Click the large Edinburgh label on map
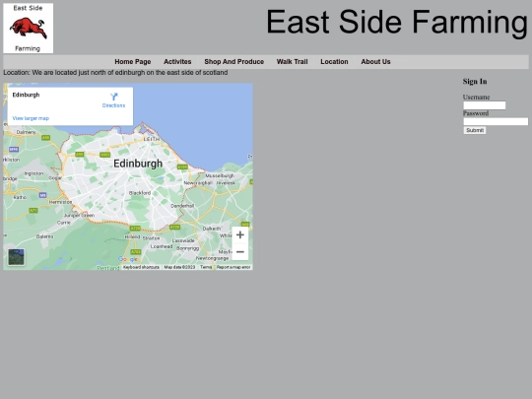 click(138, 164)
